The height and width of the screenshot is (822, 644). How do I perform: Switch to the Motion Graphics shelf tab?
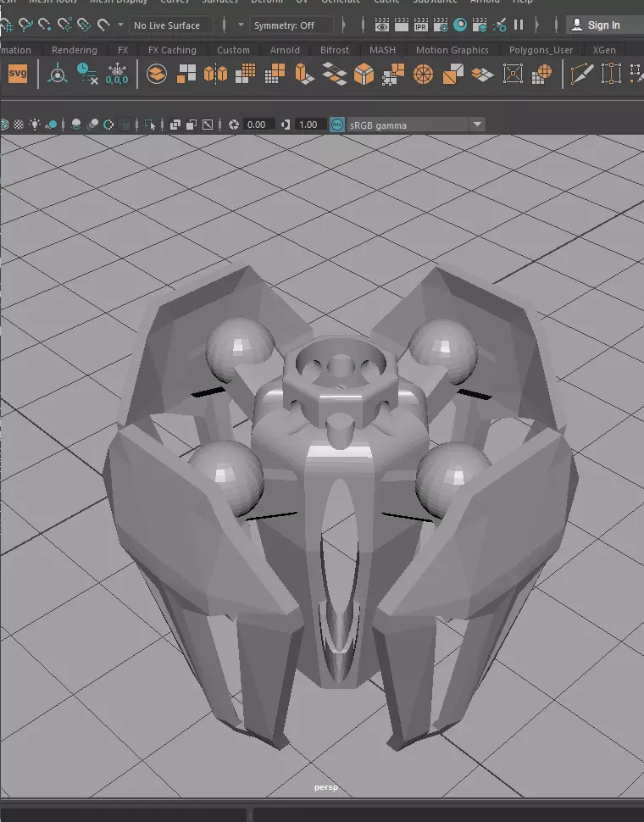[x=452, y=50]
